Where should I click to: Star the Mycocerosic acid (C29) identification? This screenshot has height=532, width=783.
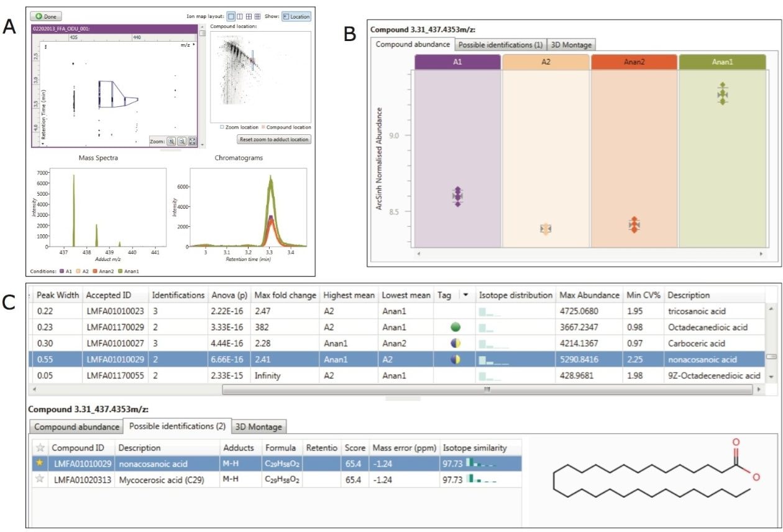[40, 479]
